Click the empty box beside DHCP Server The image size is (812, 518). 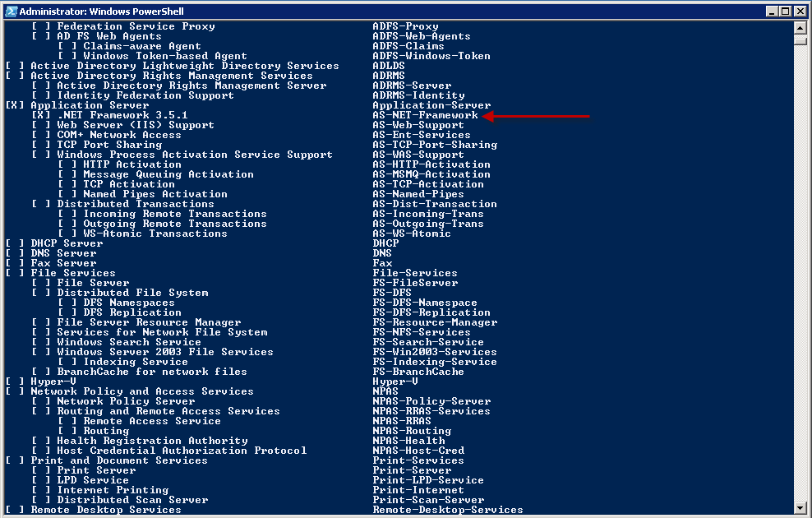15,243
